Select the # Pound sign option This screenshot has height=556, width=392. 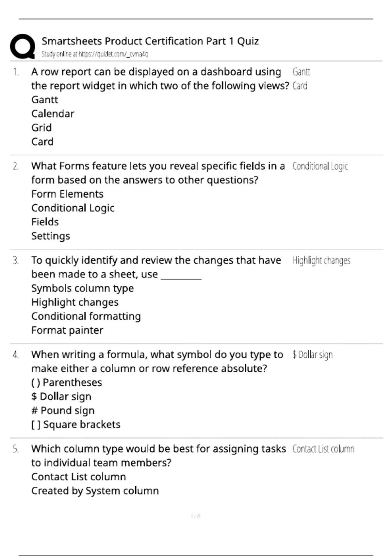point(63,410)
